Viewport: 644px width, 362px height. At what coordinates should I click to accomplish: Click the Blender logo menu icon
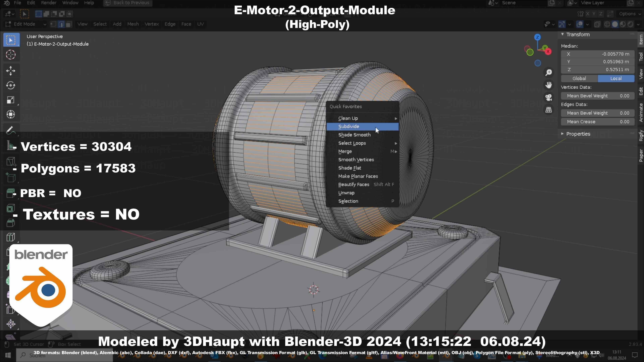7,3
